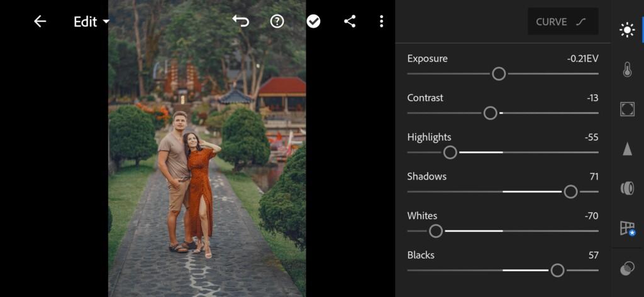Image resolution: width=644 pixels, height=297 pixels.
Task: Tap the couple photo preview
Action: pyautogui.click(x=207, y=148)
